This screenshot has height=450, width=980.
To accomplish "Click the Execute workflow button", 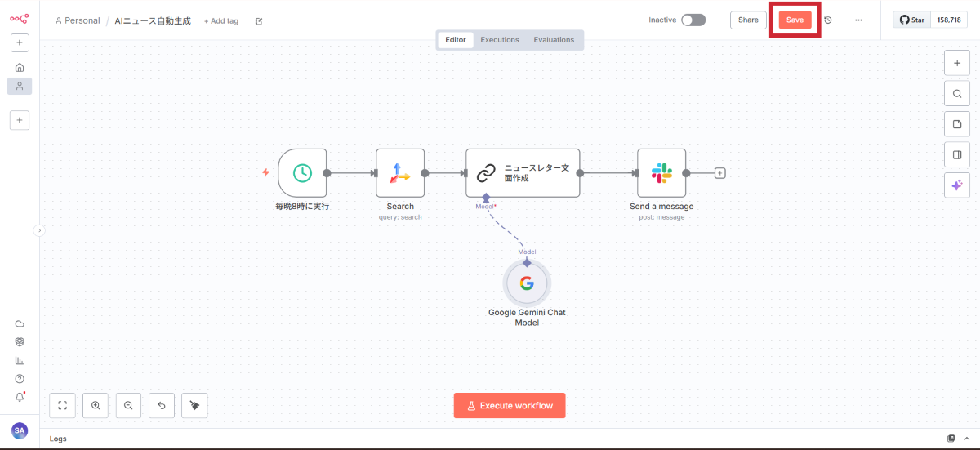I will click(510, 405).
